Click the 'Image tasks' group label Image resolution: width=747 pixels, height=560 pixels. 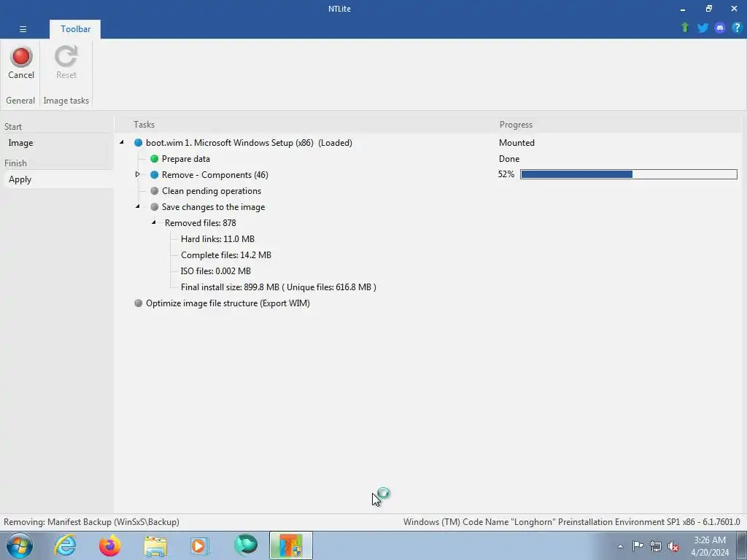pyautogui.click(x=66, y=101)
